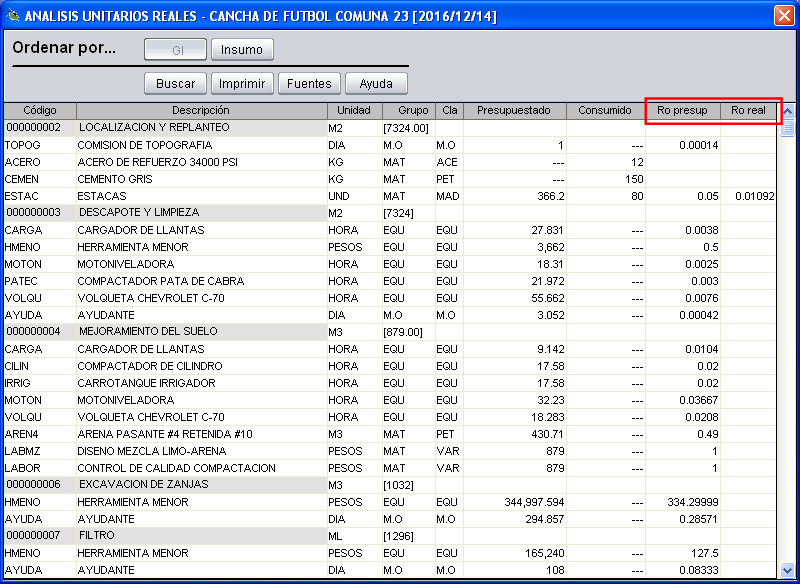Viewport: 800px width, 584px height.
Task: Close the Analisis Unitarios Reales window
Action: tap(784, 16)
